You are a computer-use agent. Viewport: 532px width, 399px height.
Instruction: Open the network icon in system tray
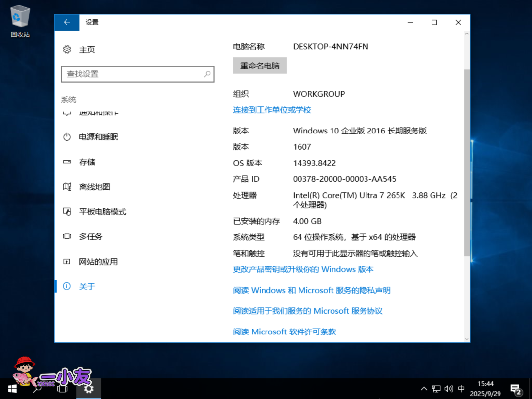436,388
